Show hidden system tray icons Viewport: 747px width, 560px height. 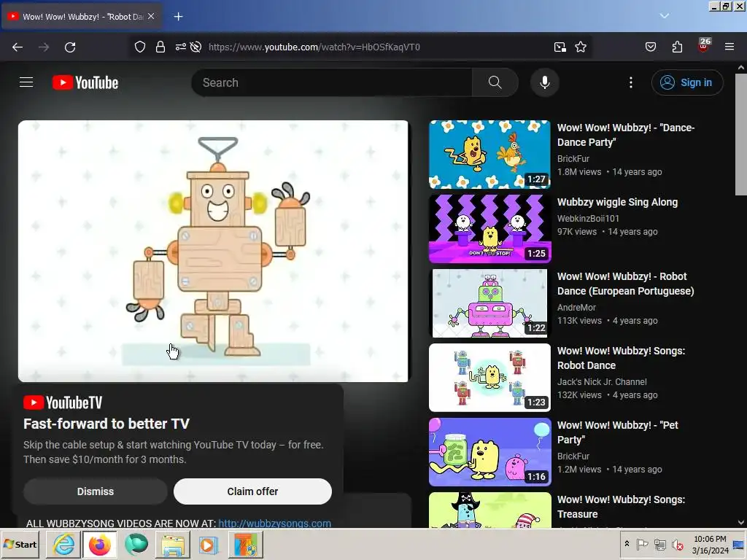(627, 543)
